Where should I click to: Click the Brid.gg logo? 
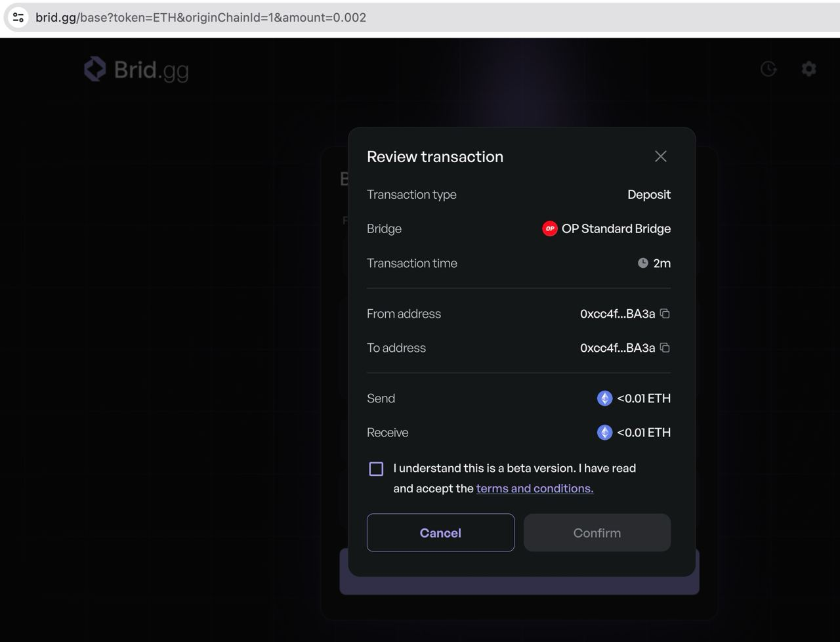click(x=136, y=69)
